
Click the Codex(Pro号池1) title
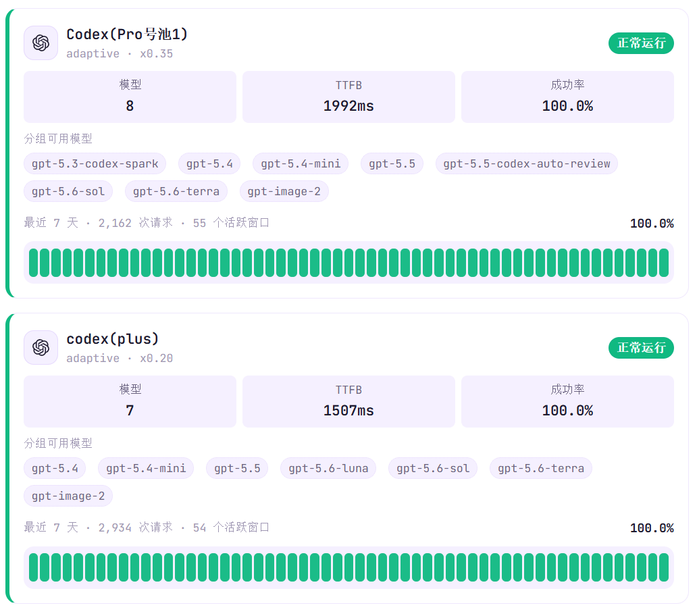[x=127, y=34]
